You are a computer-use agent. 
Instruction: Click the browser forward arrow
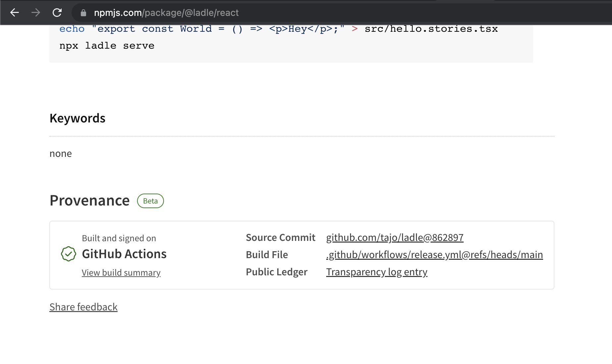click(x=36, y=13)
